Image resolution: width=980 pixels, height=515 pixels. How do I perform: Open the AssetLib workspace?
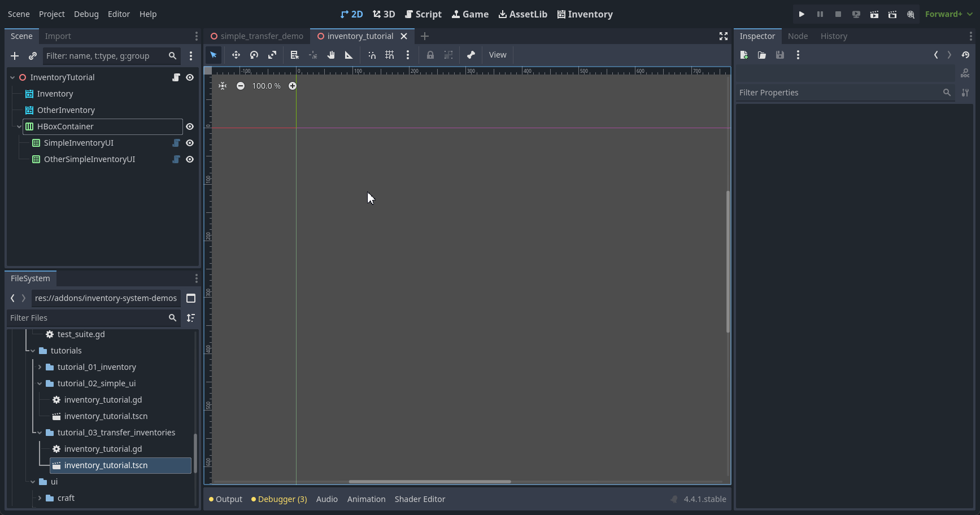[523, 14]
